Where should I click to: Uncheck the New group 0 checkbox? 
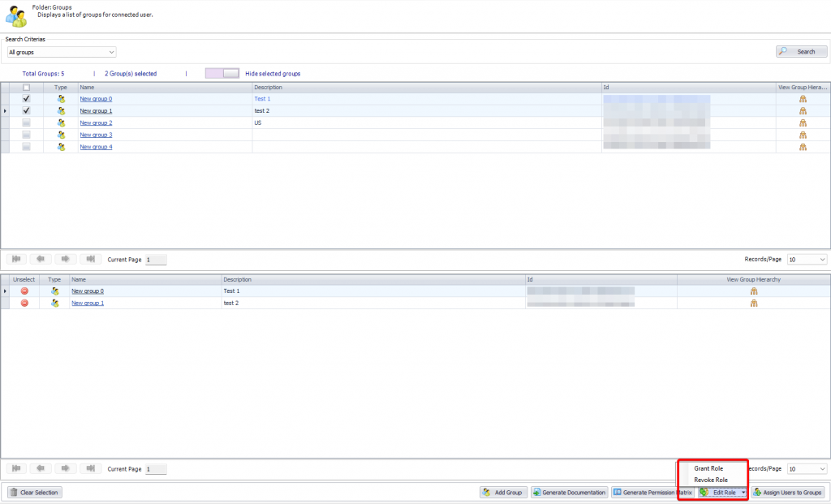click(26, 98)
